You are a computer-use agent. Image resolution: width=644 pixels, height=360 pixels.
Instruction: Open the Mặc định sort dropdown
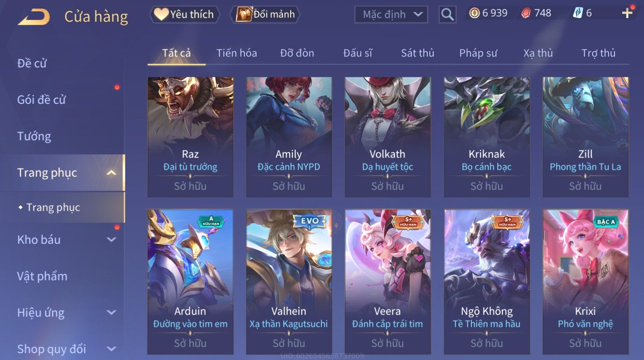coord(391,15)
